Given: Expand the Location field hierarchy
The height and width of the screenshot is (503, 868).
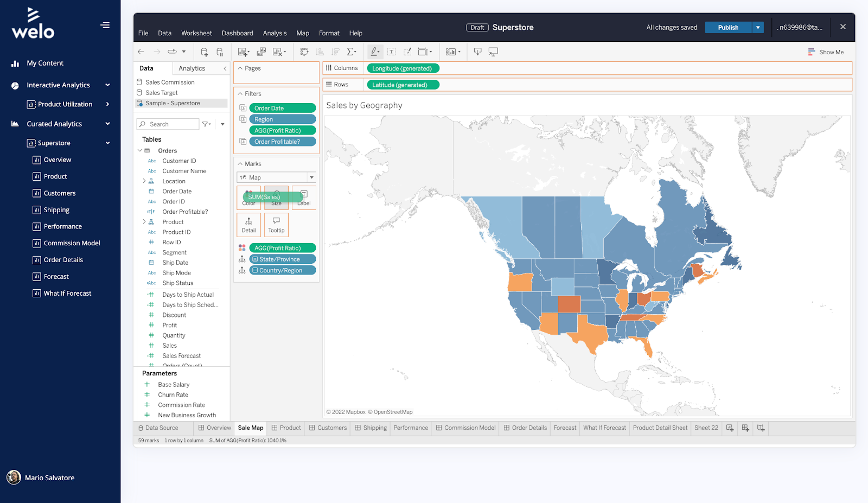Looking at the screenshot, I should pyautogui.click(x=144, y=181).
